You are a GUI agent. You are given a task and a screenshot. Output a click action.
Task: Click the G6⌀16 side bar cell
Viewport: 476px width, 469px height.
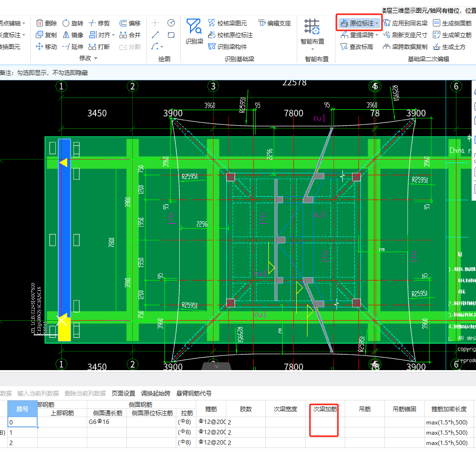coord(107,422)
